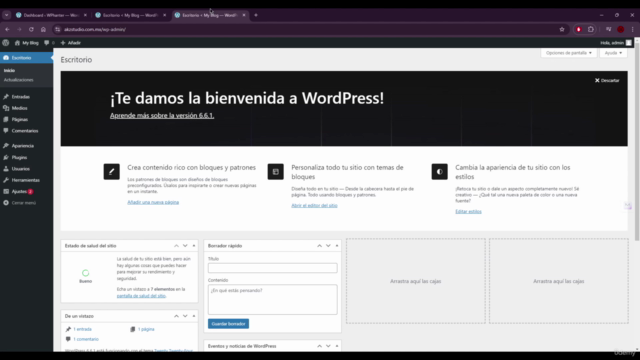This screenshot has height=360, width=640.
Task: Click the browser reload button
Action: coord(31,29)
